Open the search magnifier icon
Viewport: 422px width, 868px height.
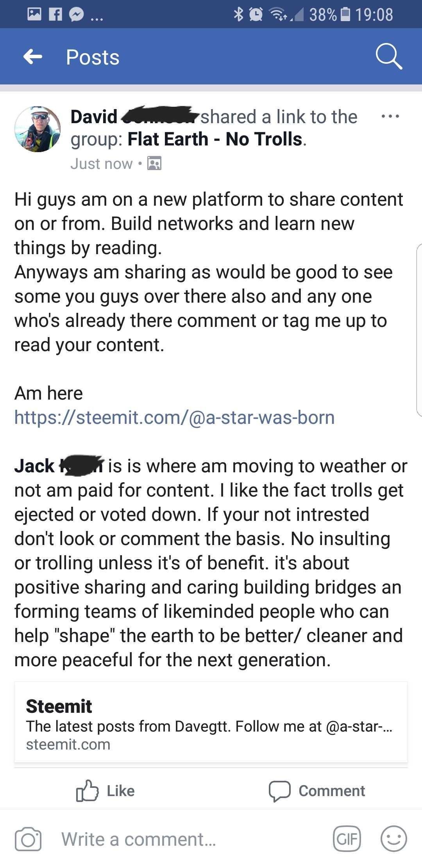(x=389, y=57)
